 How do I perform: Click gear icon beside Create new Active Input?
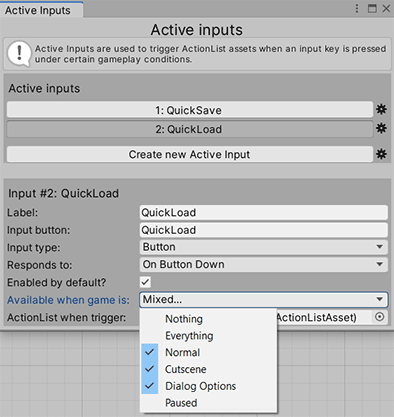click(381, 154)
